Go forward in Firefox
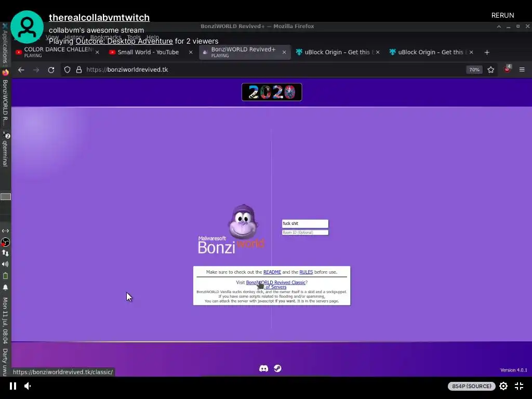The height and width of the screenshot is (399, 532). point(36,70)
